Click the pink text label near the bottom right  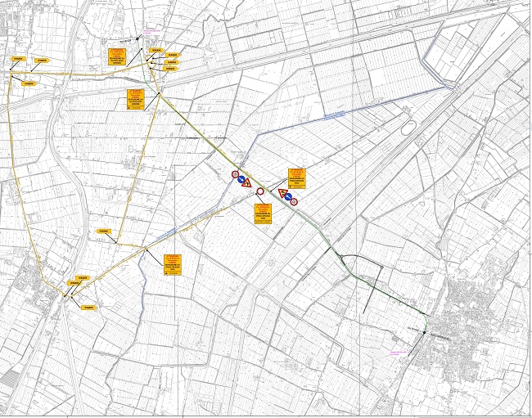[x=399, y=353]
